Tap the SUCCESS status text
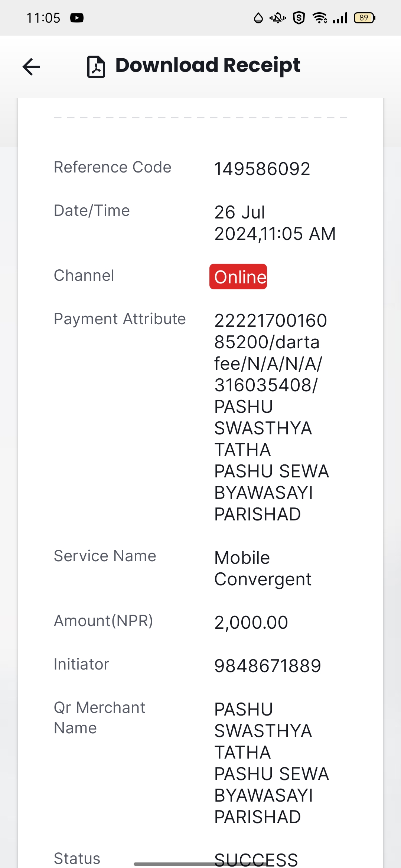This screenshot has width=401, height=868. click(256, 859)
